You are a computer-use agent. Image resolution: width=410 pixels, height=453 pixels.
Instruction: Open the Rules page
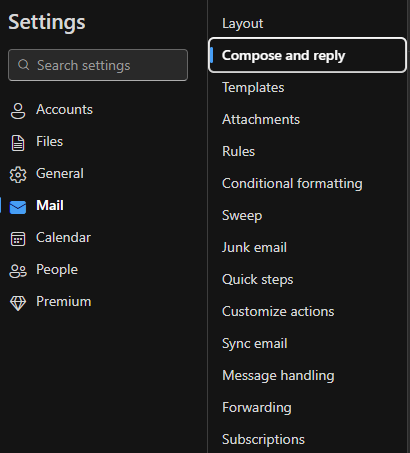(238, 151)
